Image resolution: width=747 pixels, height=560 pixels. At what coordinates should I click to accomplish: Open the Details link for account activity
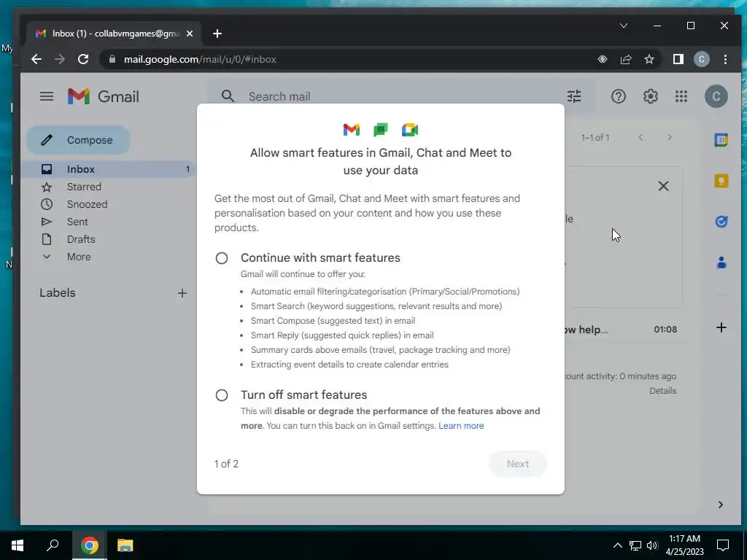pyautogui.click(x=662, y=391)
